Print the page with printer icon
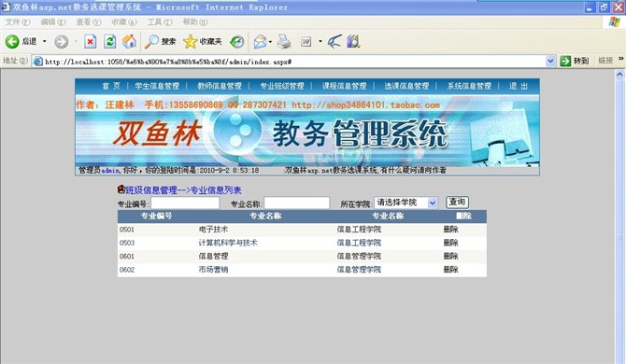 coord(284,41)
